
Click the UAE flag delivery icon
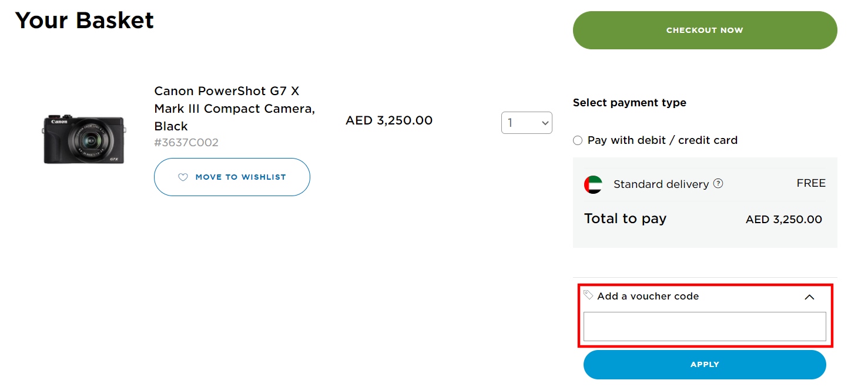coord(594,184)
